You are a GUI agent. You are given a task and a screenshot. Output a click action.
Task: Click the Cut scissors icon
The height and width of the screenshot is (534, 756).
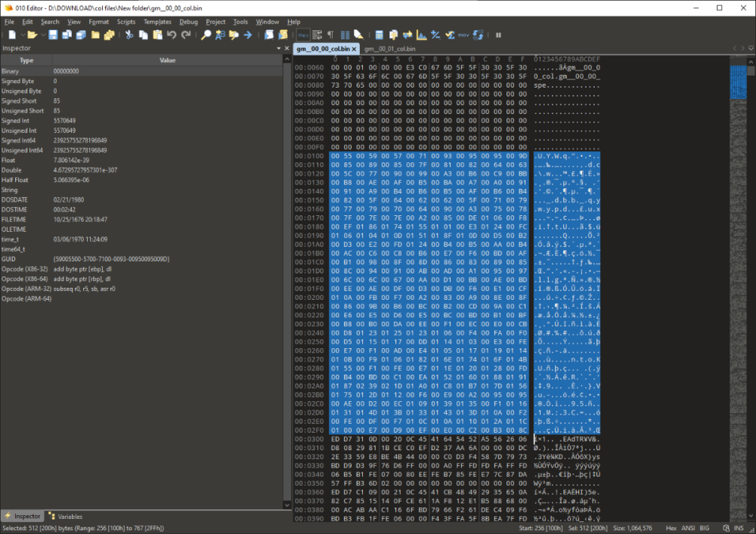pyautogui.click(x=129, y=35)
